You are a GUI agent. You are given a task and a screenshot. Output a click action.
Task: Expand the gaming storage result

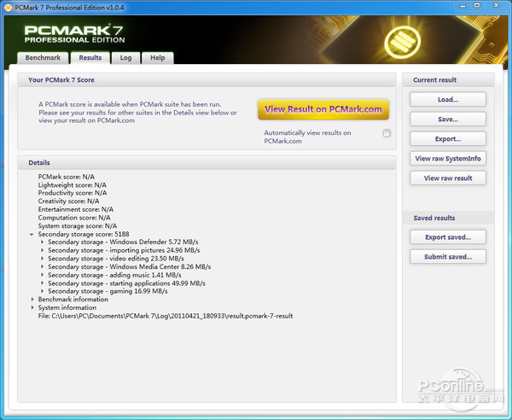43,291
